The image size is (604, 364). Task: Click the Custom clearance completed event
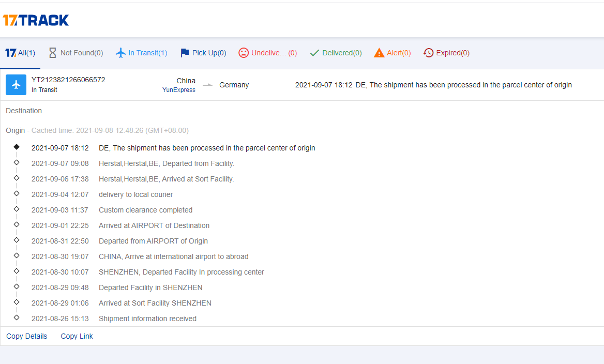coord(145,210)
